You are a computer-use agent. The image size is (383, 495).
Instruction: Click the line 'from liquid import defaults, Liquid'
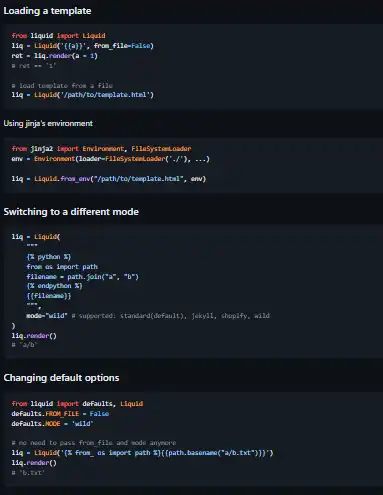(x=77, y=404)
